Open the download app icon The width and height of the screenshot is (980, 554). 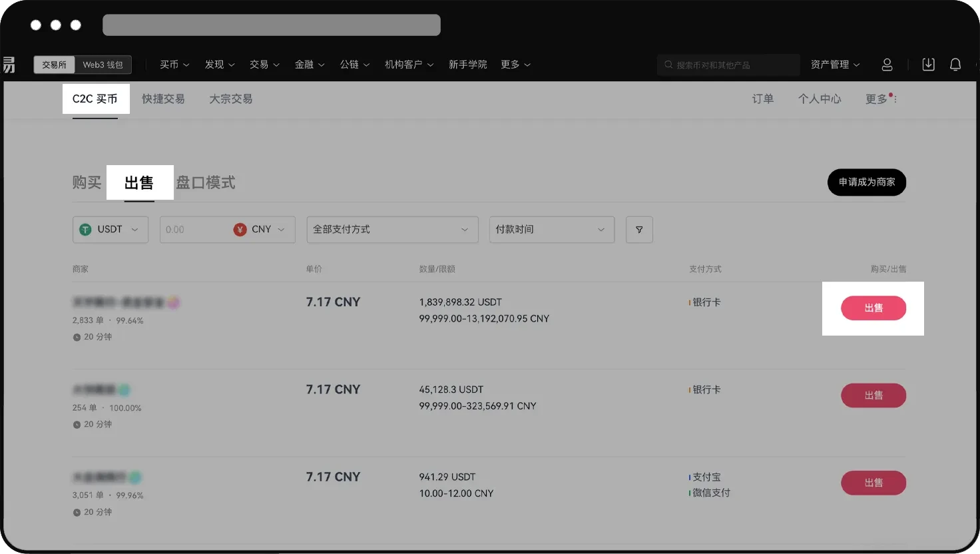[928, 65]
